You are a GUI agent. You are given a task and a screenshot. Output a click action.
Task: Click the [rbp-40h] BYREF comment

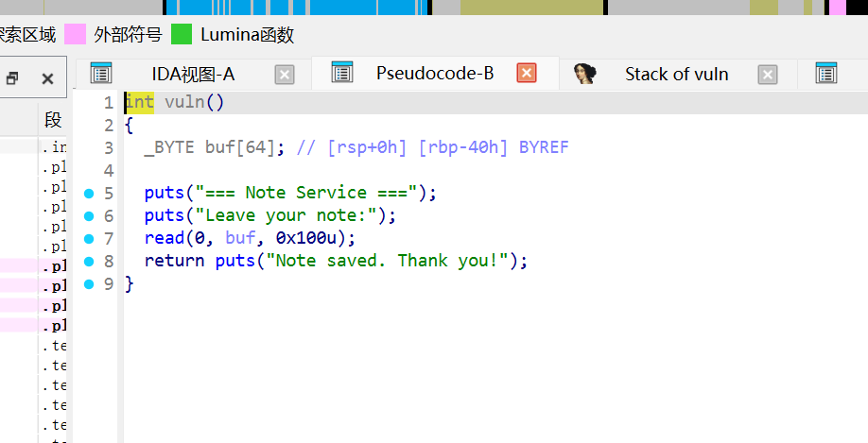(494, 147)
